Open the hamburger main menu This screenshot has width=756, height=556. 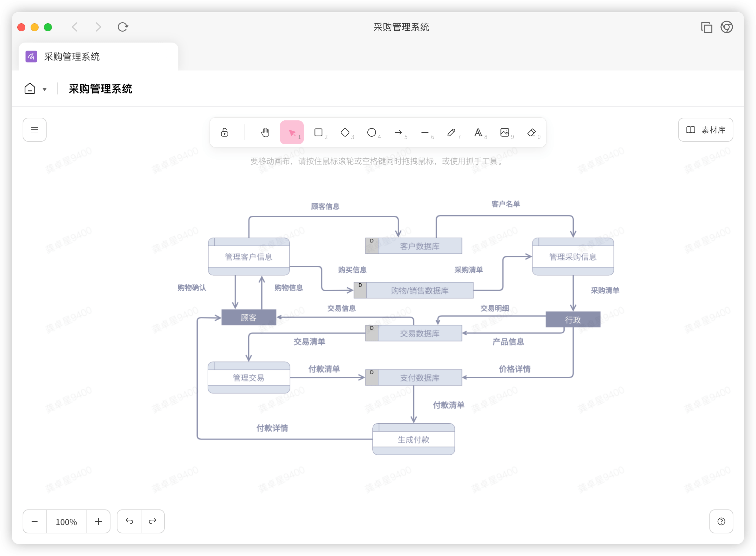34,130
